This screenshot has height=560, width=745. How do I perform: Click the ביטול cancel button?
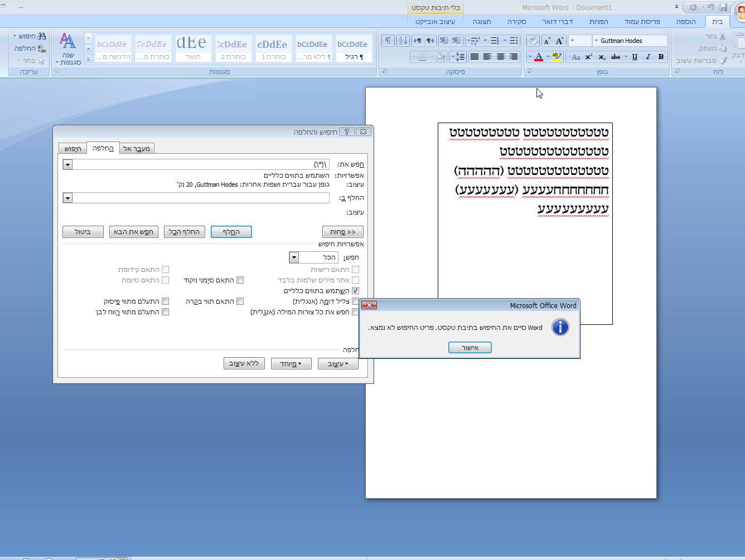click(83, 232)
